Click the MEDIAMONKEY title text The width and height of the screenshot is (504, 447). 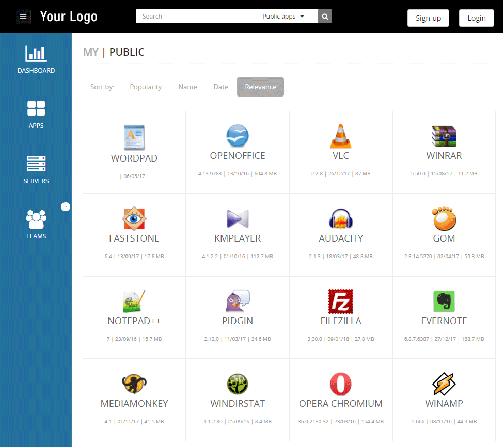pyautogui.click(x=134, y=403)
